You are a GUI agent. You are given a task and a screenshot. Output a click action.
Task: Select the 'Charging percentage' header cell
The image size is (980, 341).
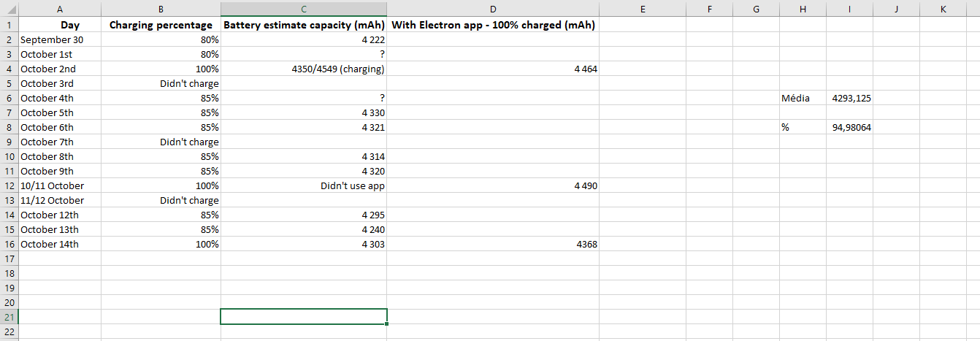pos(161,25)
